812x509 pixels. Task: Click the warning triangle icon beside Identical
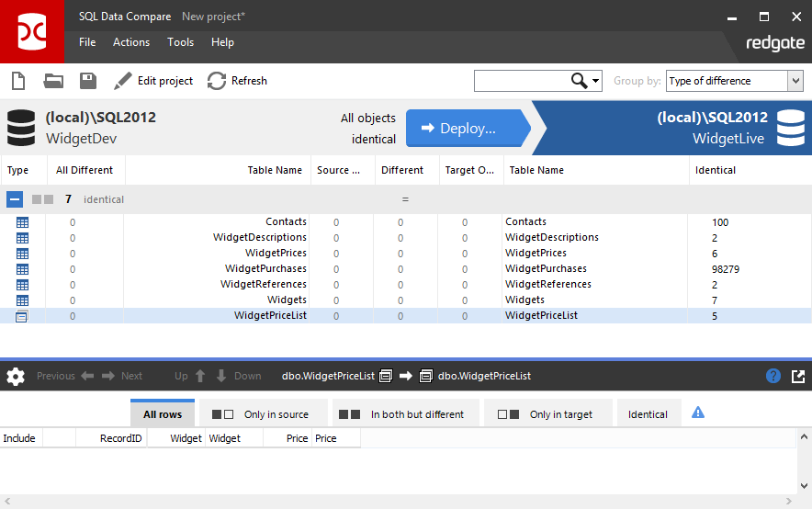pyautogui.click(x=697, y=413)
